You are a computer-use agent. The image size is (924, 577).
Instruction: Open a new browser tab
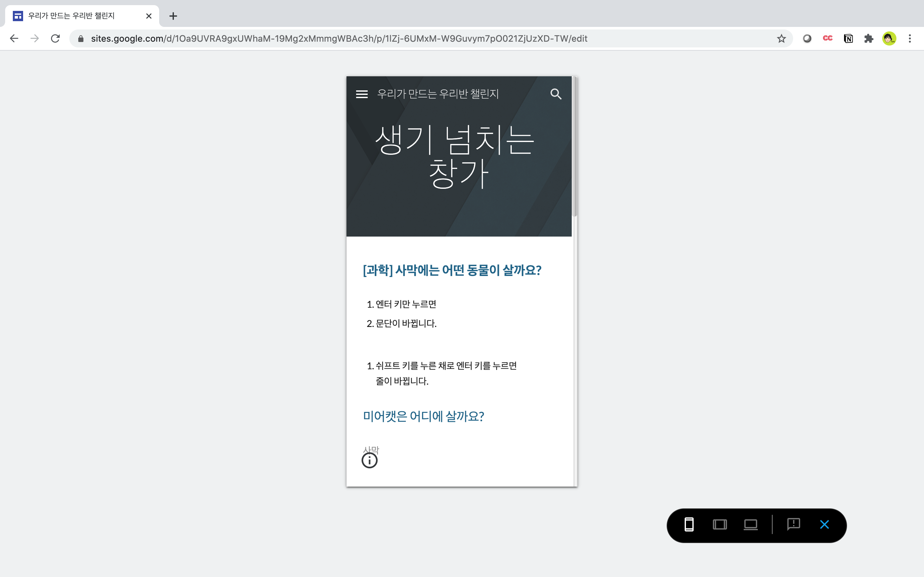(173, 16)
